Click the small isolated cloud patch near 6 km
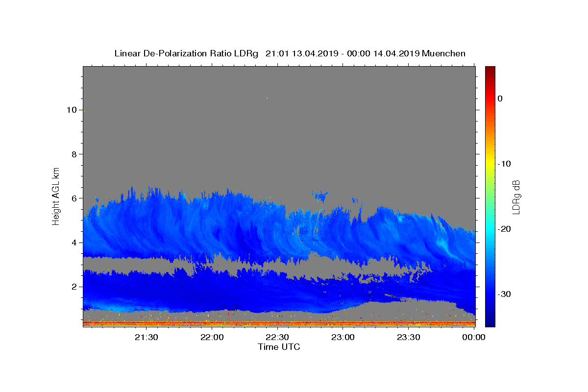588x392 pixels. point(321,196)
